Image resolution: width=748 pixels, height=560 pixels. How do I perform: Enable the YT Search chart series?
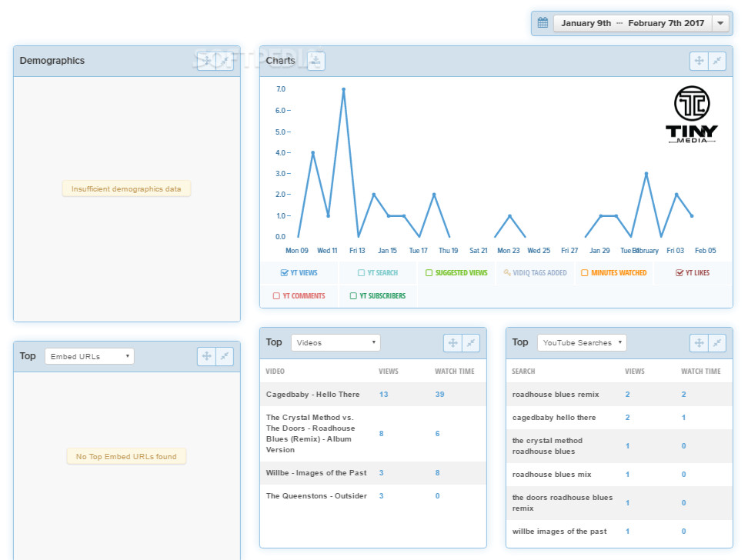(x=362, y=273)
